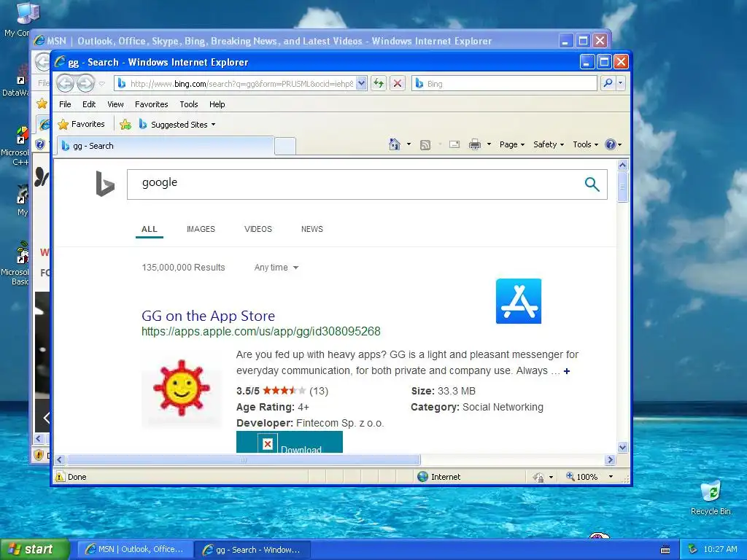Stop loading with the red X icon
The height and width of the screenshot is (560, 747).
(398, 83)
